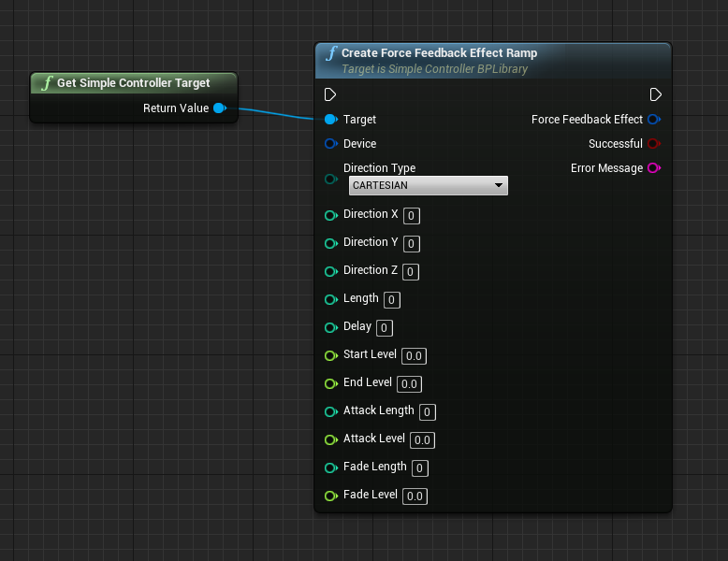Open the CARTESIAN direction type dropdown
Image resolution: width=728 pixels, height=561 pixels.
[x=428, y=186]
